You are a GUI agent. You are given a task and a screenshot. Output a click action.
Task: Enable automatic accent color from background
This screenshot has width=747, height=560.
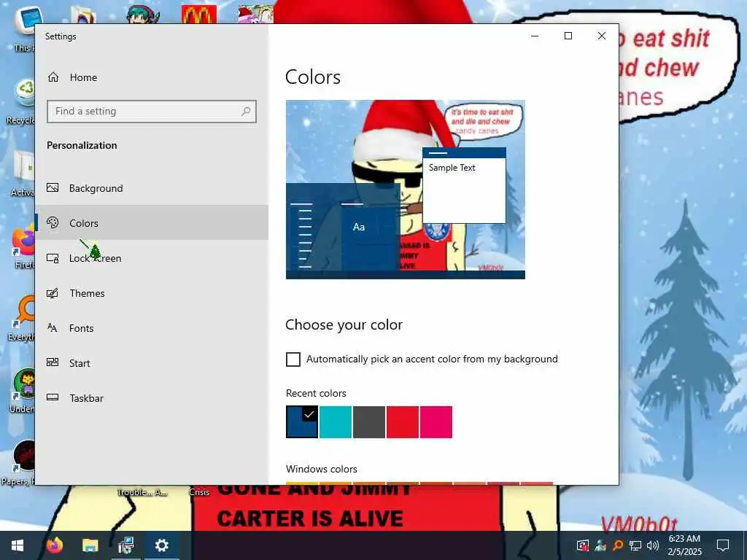click(x=293, y=359)
